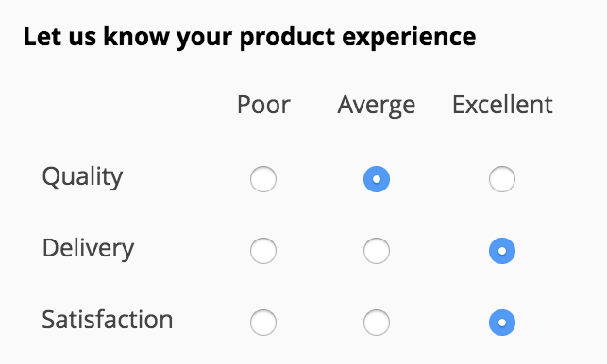
Task: Click the selected Excellent radio for Satisfaction
Action: pos(502,323)
